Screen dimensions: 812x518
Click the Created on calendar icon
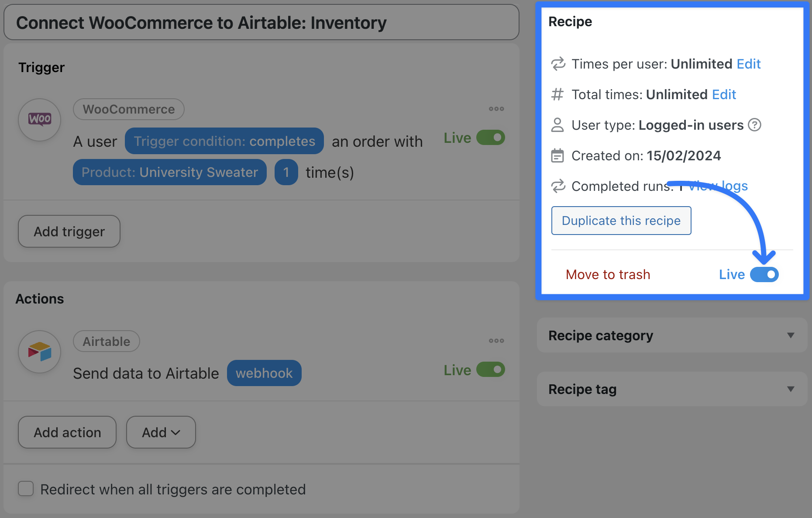coord(557,155)
